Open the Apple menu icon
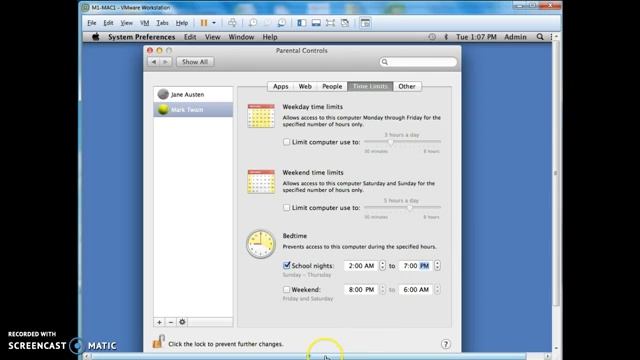Screen dimensions: 640x360 pyautogui.click(x=96, y=37)
